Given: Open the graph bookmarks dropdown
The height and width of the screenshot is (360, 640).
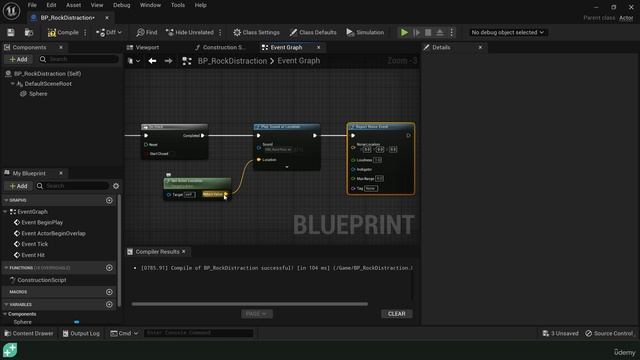Looking at the screenshot, I should click(134, 61).
